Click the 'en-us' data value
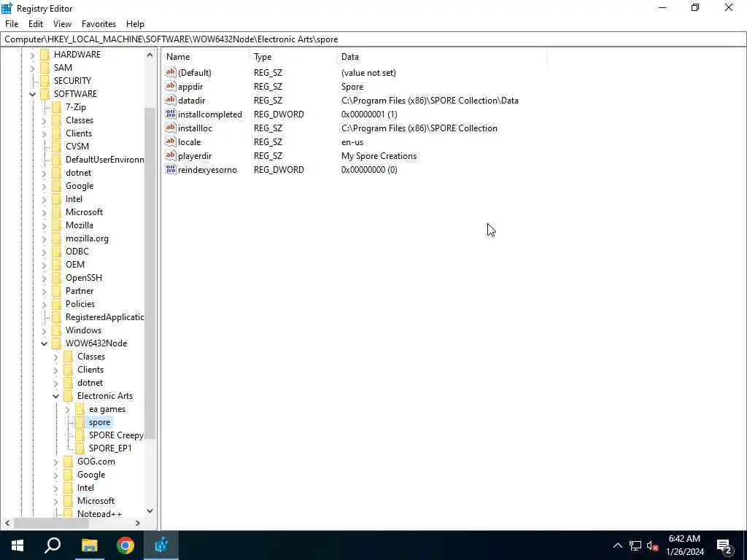Image resolution: width=747 pixels, height=560 pixels. tap(352, 142)
